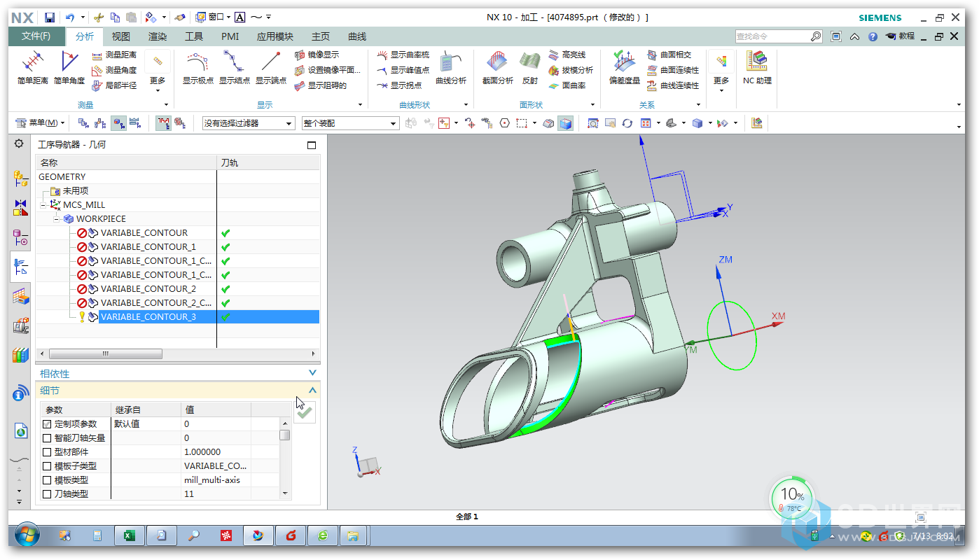
Task: Open Excel from the taskbar
Action: [x=129, y=536]
